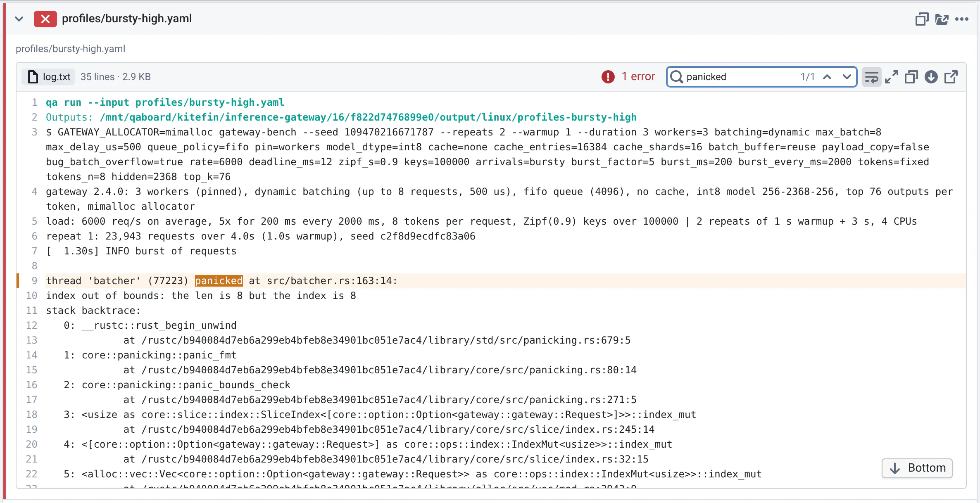This screenshot has width=980, height=503.
Task: Click the 'slice/index.rs:245:14' path line
Action: click(389, 429)
